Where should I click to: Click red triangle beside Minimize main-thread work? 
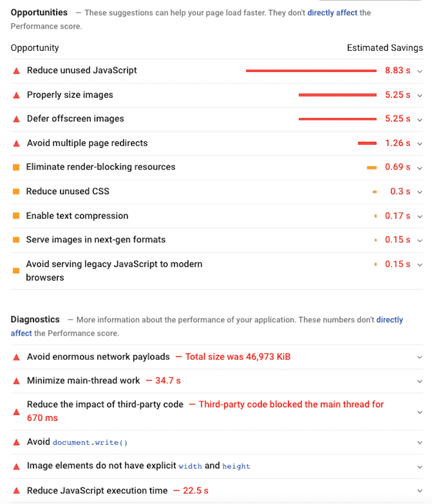point(16,381)
